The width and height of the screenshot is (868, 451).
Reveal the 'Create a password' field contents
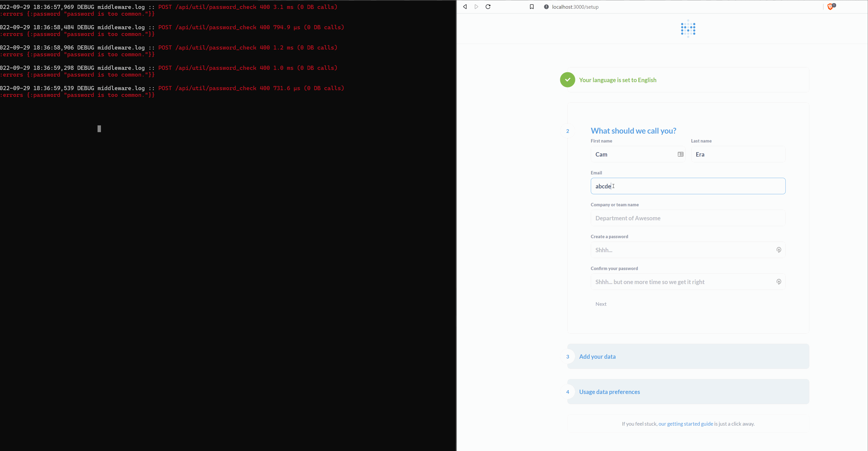779,250
